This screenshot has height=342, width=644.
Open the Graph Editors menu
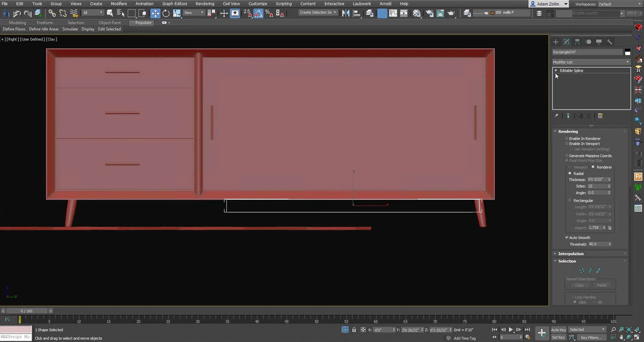[x=175, y=4]
